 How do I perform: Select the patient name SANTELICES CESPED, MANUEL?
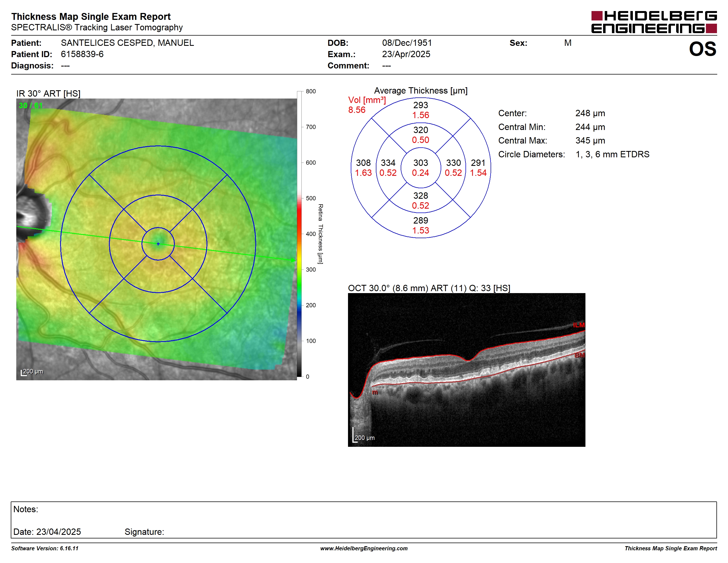pyautogui.click(x=127, y=43)
